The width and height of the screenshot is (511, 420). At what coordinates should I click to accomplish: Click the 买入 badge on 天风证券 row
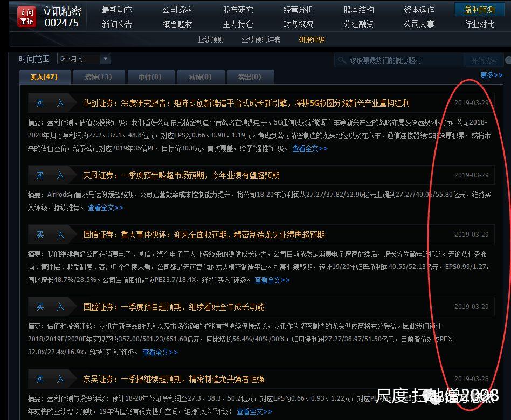(51, 175)
